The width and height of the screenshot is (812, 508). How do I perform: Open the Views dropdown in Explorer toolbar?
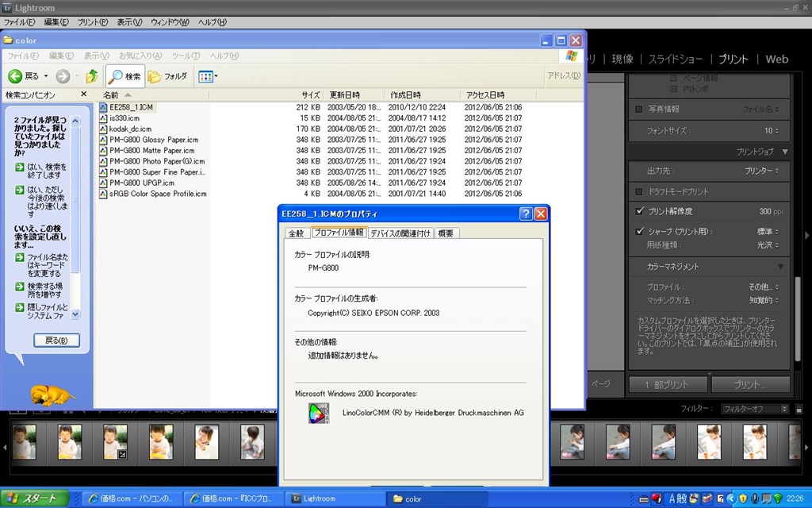point(208,76)
